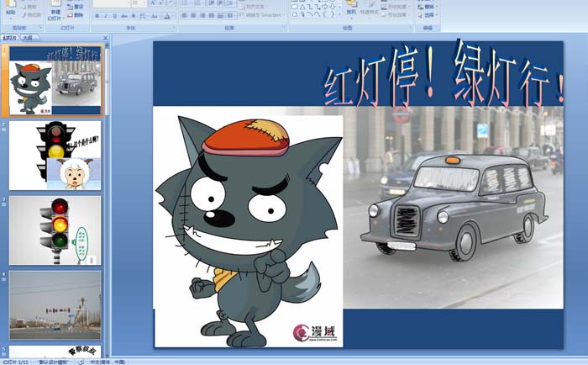
Task: Align text left in paragraph group
Action: 184,15
